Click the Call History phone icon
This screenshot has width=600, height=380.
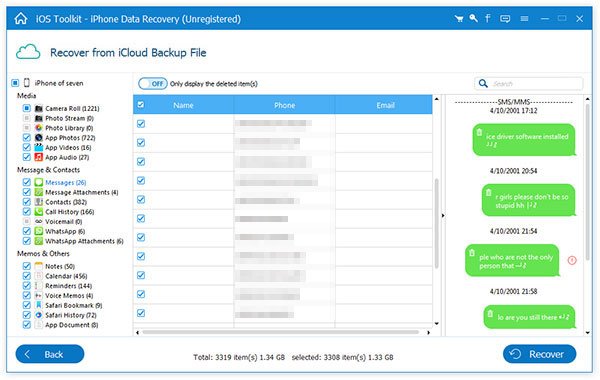point(39,212)
